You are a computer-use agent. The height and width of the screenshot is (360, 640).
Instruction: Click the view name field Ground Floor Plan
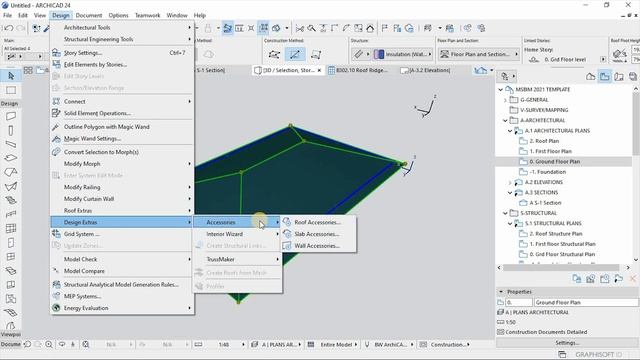586,302
